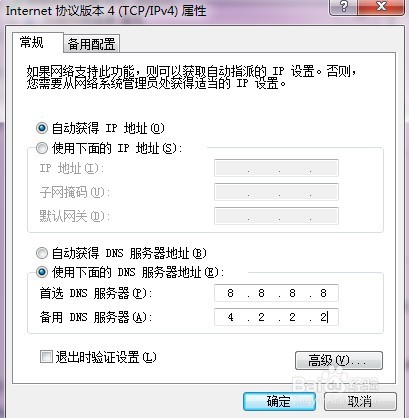Choose 使用下面的 IP 地址 radio option

tap(42, 148)
